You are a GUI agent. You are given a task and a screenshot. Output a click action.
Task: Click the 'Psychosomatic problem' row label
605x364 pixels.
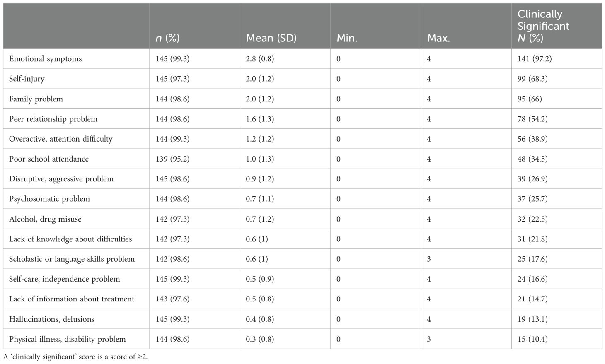(x=49, y=199)
